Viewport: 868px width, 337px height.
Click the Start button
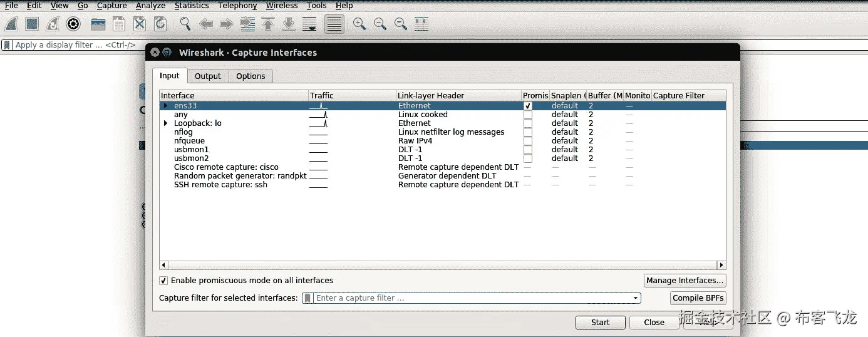600,322
